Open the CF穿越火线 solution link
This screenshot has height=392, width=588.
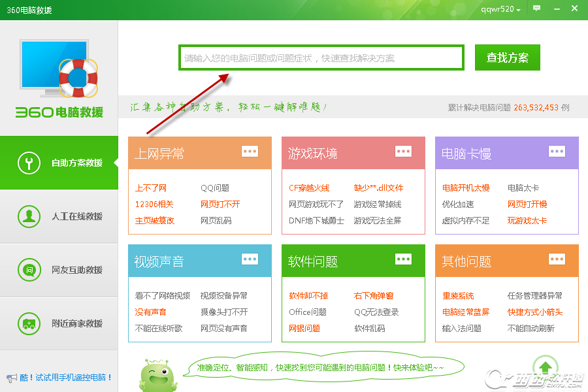(309, 188)
